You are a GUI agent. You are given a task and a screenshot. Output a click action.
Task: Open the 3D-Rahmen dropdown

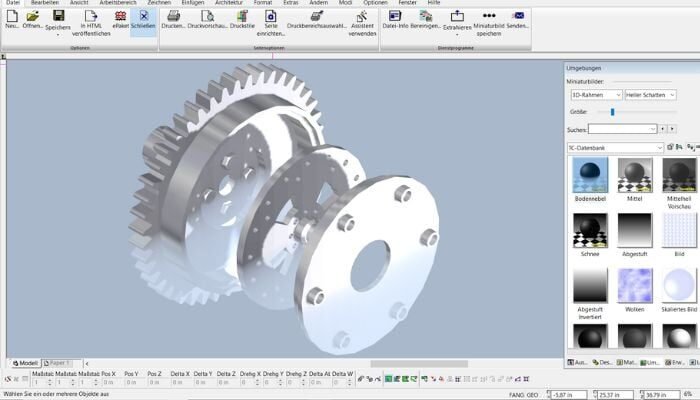coord(595,95)
